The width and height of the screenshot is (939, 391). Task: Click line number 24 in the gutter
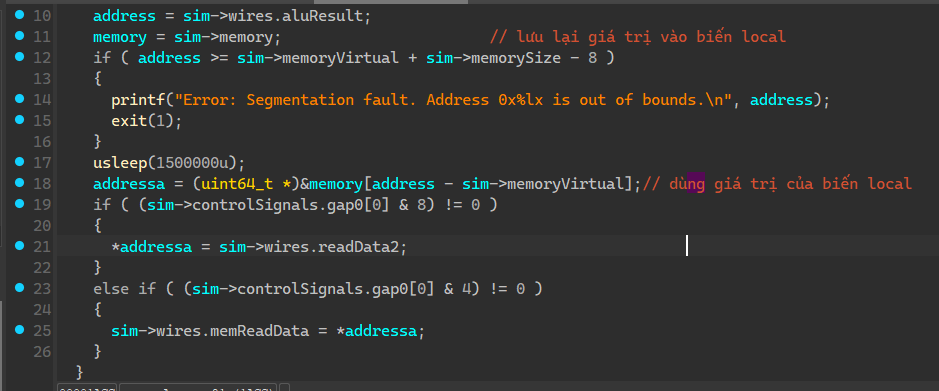coord(42,310)
